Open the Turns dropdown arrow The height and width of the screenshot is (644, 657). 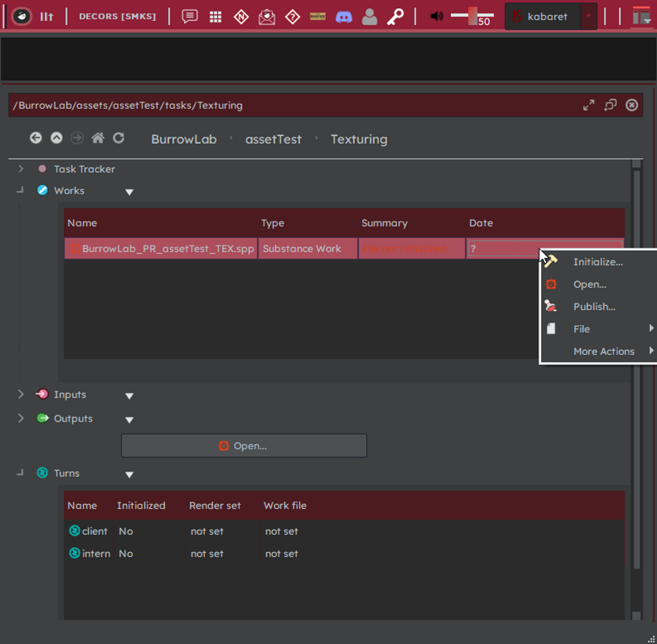(x=129, y=475)
